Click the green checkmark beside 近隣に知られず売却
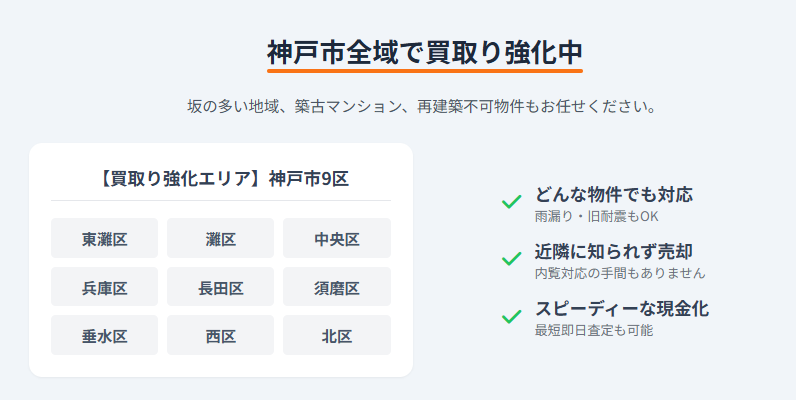Screen dimensions: 796x400 click(x=512, y=259)
